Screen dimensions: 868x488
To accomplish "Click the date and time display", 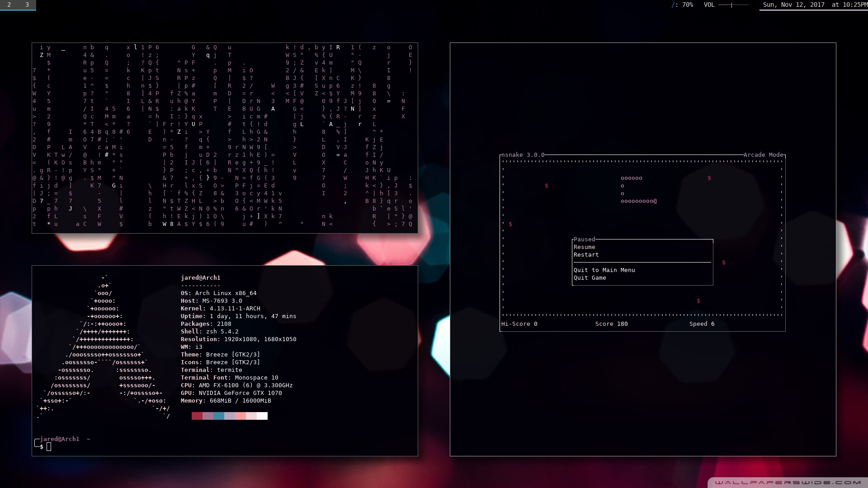I will tap(815, 5).
